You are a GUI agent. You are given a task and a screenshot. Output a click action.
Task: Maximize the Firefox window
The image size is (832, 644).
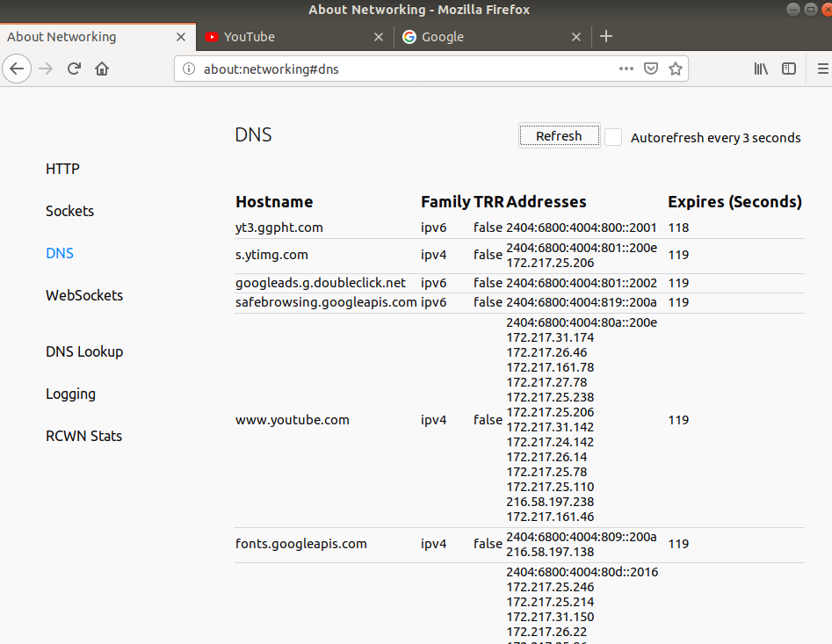coord(811,10)
